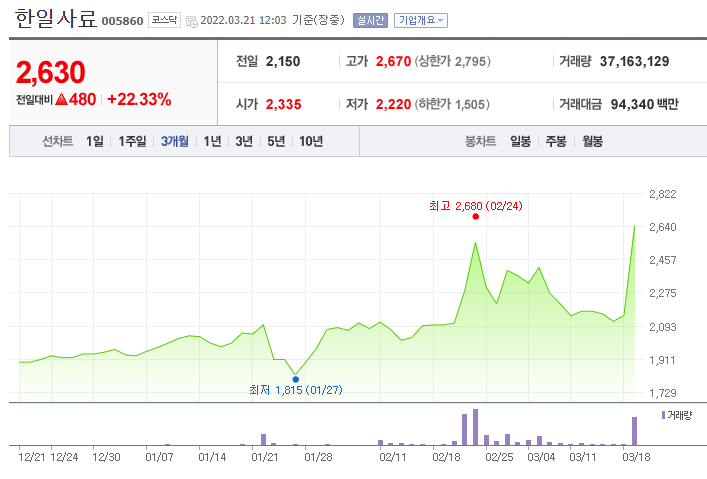Image resolution: width=707 pixels, height=479 pixels.
Task: Click the 하한가 1,505 text
Action: point(452,104)
